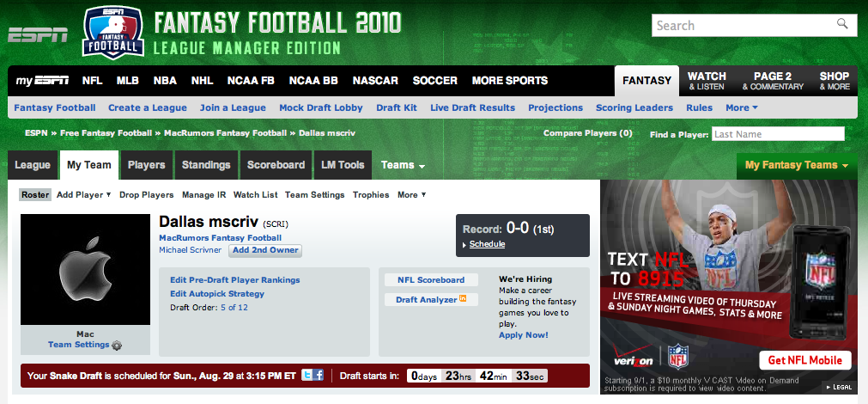Click the search magnifier icon
The image size is (868, 404).
click(x=842, y=23)
